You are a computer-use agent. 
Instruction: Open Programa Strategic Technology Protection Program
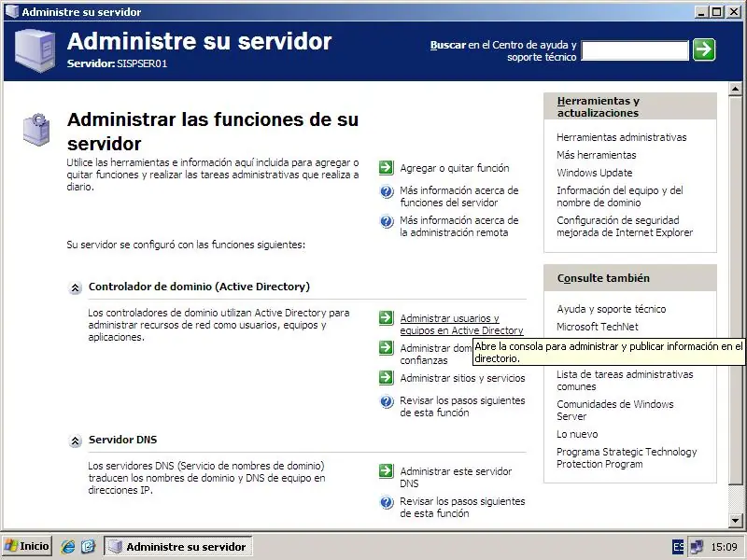(x=627, y=457)
